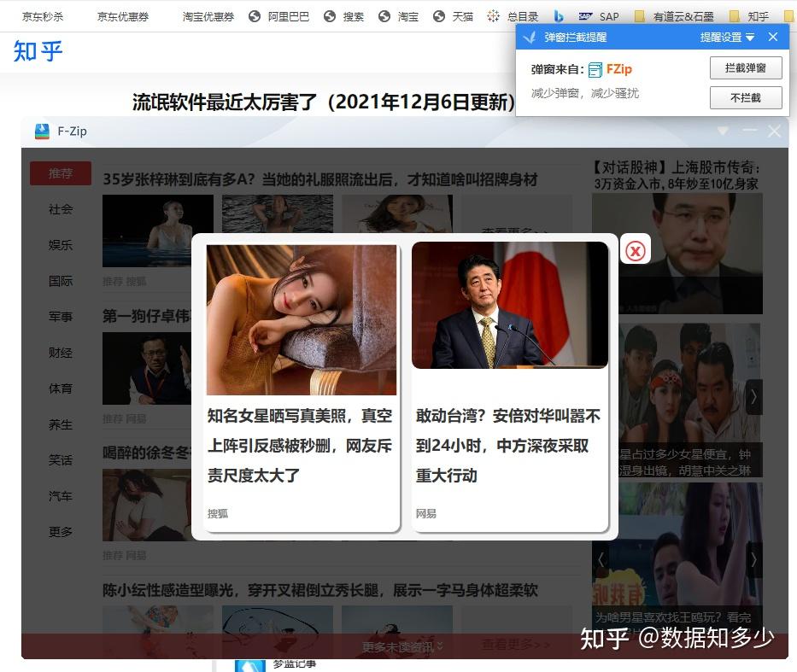The height and width of the screenshot is (672, 797).
Task: Open the 知乎 bookmark folder
Action: (748, 17)
